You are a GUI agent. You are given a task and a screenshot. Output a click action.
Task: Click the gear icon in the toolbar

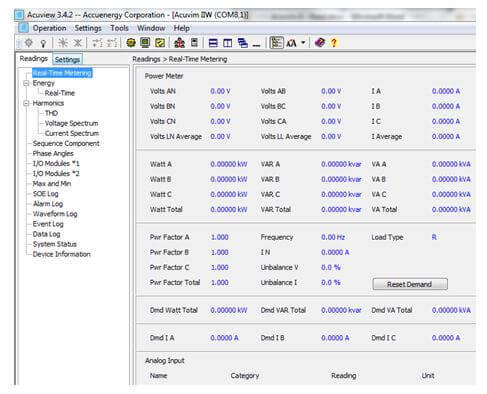click(29, 43)
